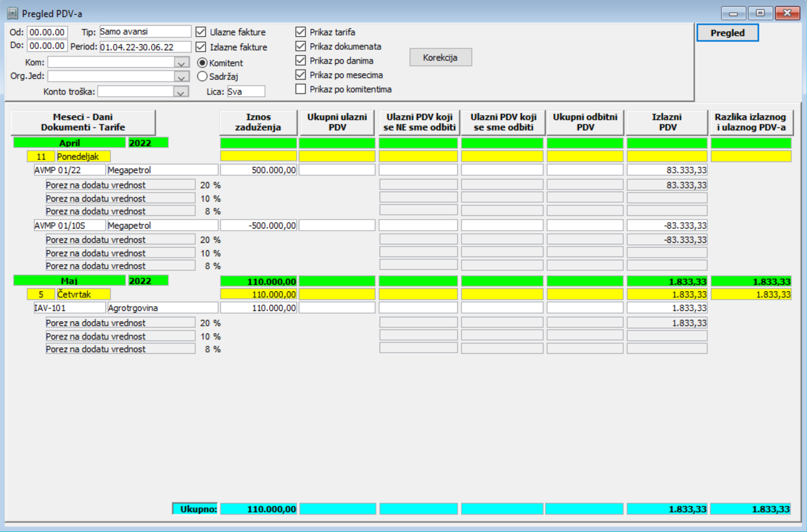Disable Prikaz tarifa checkbox
This screenshot has width=807, height=532.
[300, 32]
